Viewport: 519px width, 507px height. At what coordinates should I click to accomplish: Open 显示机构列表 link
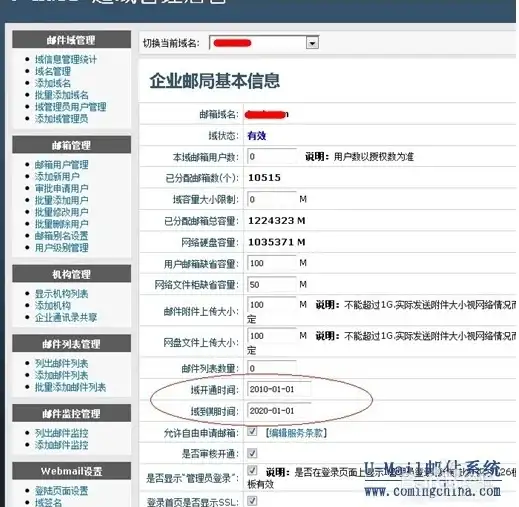pyautogui.click(x=61, y=294)
